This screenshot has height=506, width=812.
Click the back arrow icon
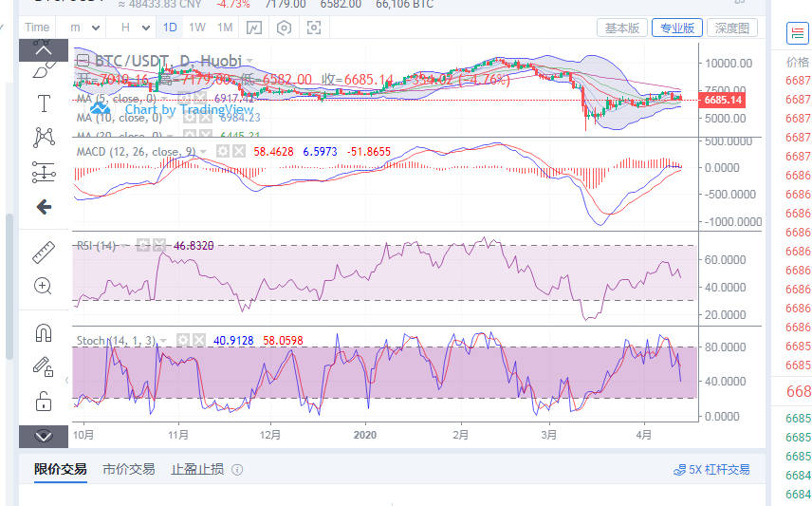[x=44, y=207]
